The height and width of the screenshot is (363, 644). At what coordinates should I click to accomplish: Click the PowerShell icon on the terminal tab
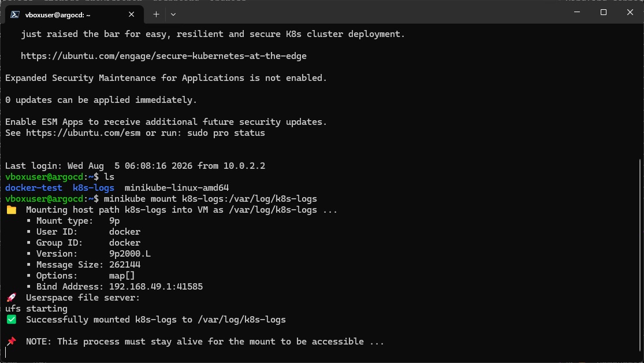click(x=15, y=14)
